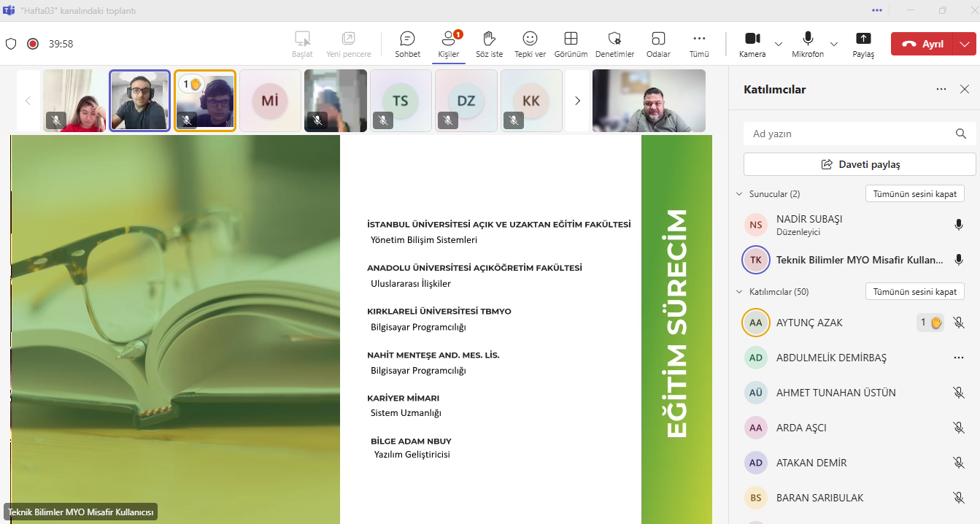Expand microphone options dropdown arrow
980x524 pixels.
[835, 44]
